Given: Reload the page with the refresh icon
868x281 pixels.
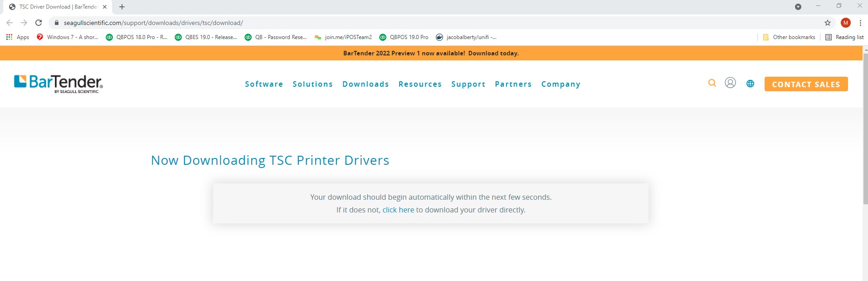Looking at the screenshot, I should [x=39, y=23].
